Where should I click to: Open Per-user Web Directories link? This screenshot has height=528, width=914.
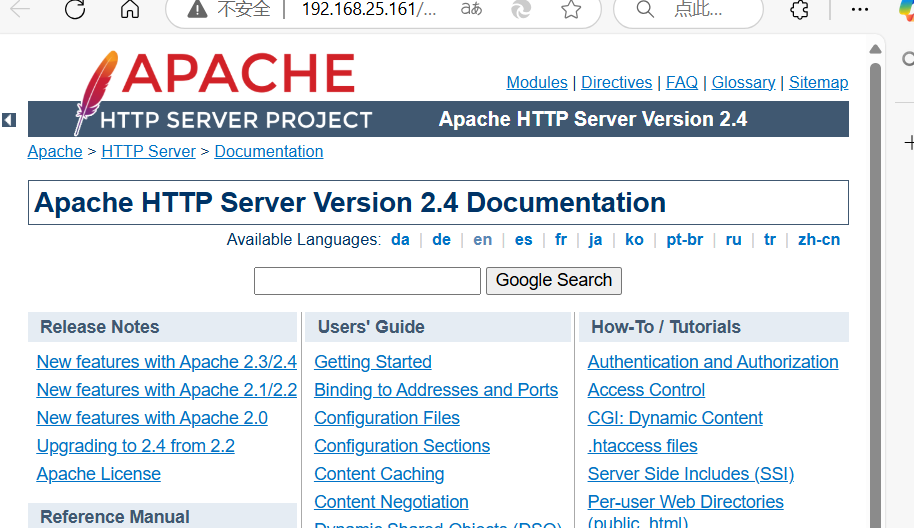pos(686,502)
